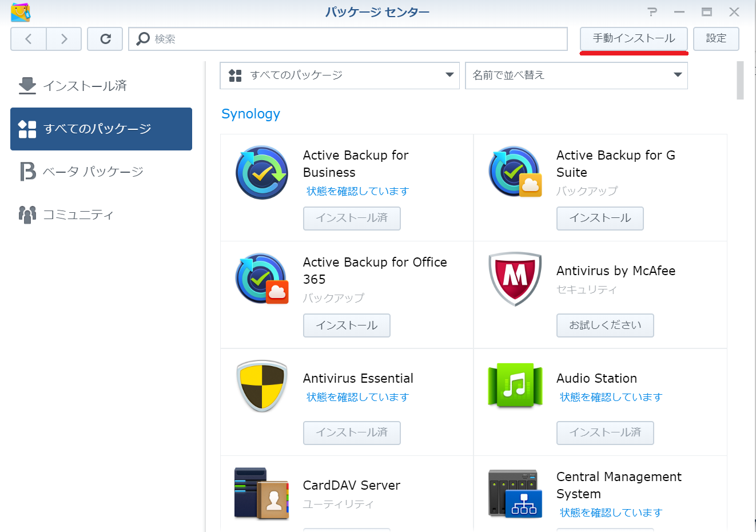The height and width of the screenshot is (532, 756).
Task: Open the Synology section heading
Action: point(250,114)
